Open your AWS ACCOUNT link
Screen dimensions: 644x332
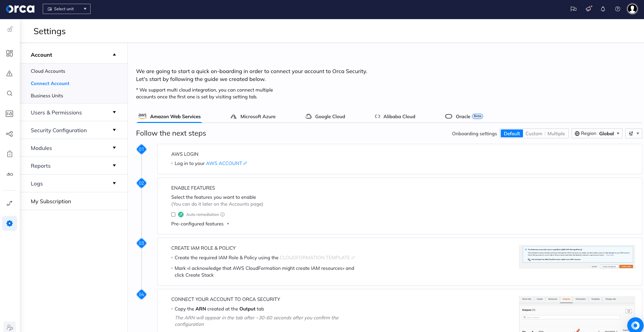point(224,163)
